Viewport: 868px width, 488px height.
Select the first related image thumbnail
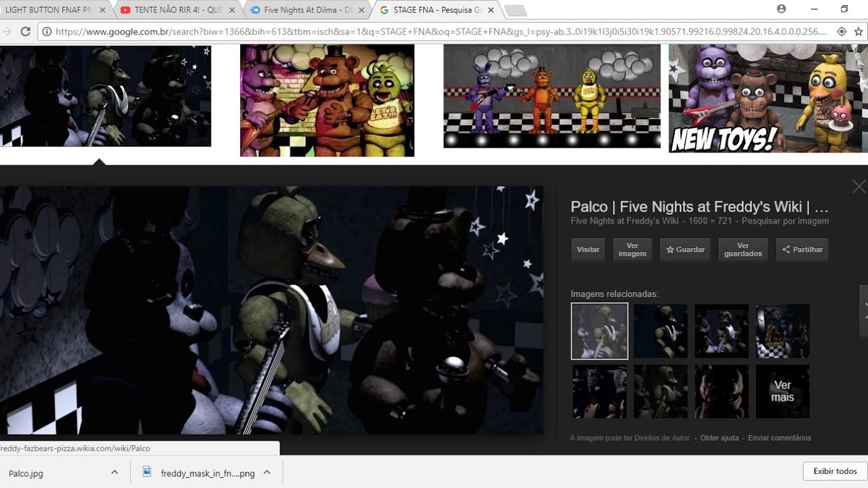[x=599, y=331]
